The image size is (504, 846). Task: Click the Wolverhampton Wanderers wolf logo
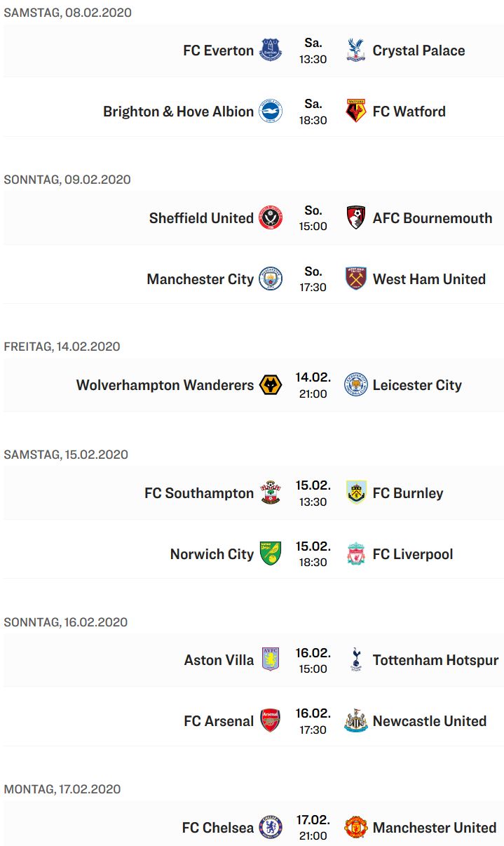point(271,385)
